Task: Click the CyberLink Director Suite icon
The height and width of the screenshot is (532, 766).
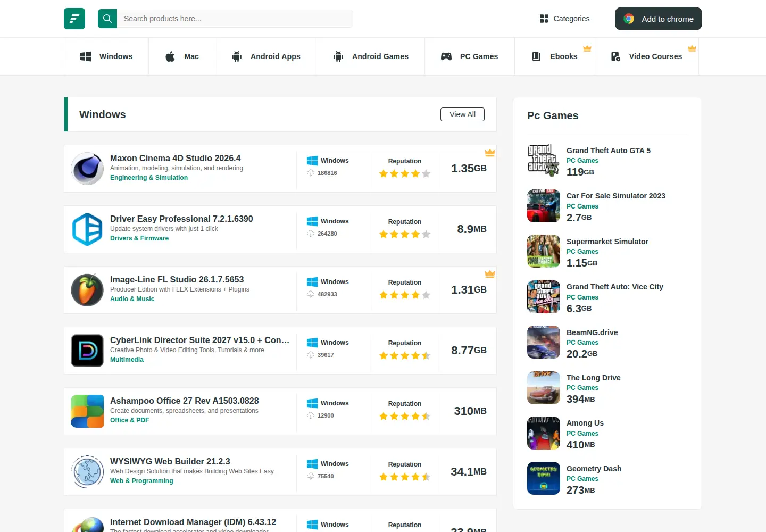Action: tap(87, 351)
